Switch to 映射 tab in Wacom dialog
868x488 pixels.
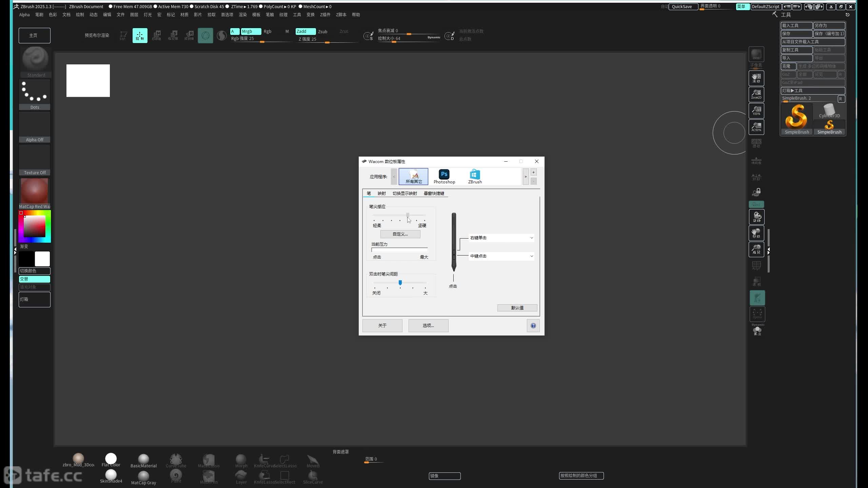(x=381, y=193)
